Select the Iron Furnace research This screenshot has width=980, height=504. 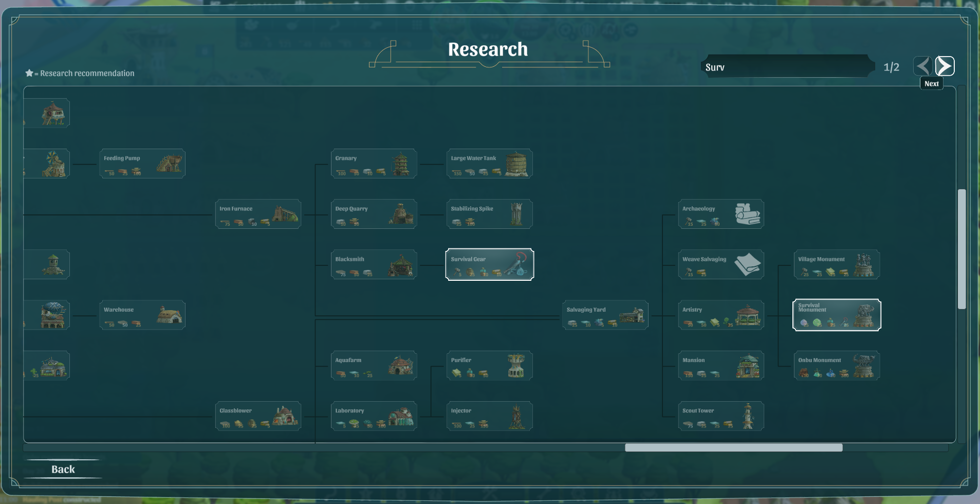[x=258, y=214]
